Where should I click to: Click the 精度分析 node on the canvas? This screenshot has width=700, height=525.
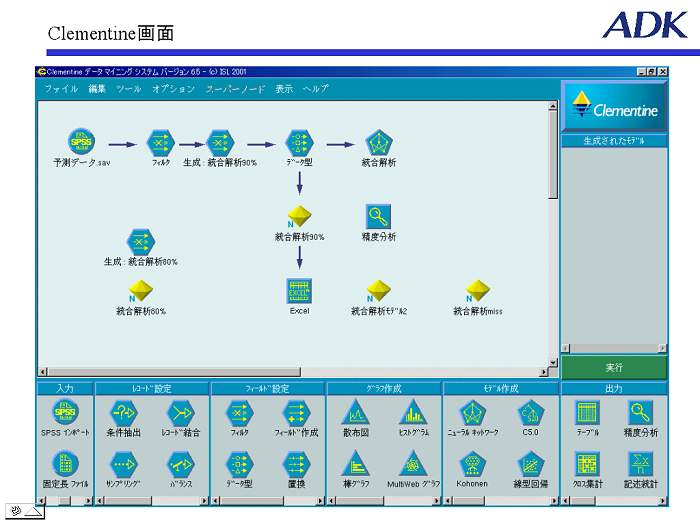[379, 217]
